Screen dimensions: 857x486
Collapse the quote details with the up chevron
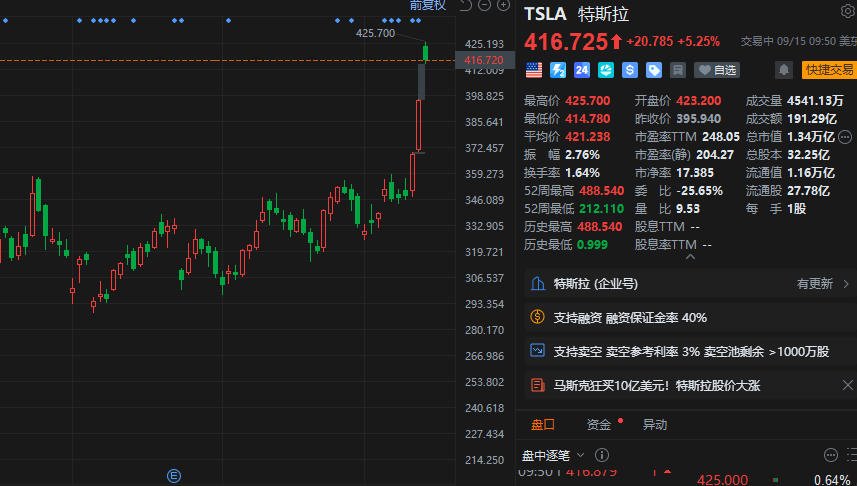point(690,256)
